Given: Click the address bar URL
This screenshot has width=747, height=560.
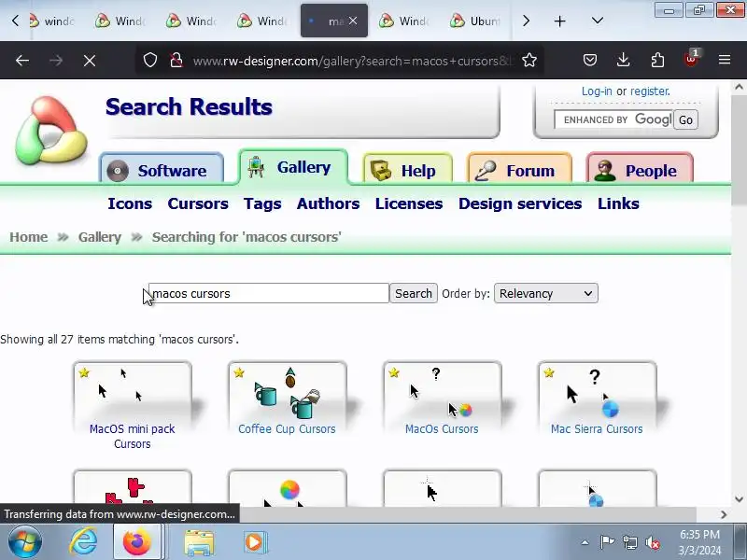Looking at the screenshot, I should tap(353, 61).
